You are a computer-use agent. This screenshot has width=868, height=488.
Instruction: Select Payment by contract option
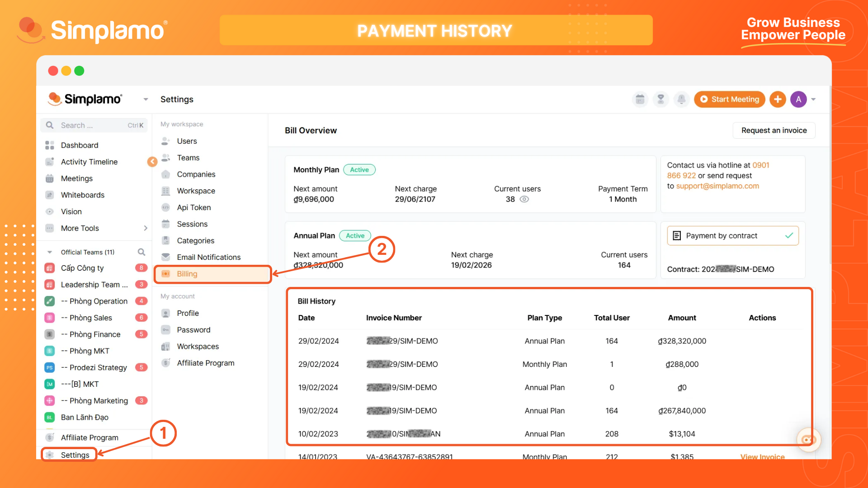point(732,236)
